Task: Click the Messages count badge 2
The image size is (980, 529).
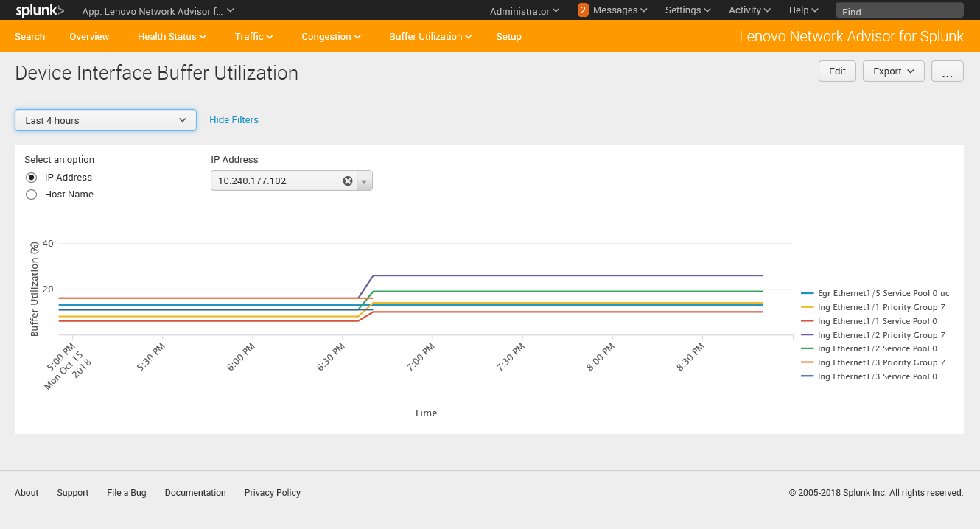Action: point(583,10)
